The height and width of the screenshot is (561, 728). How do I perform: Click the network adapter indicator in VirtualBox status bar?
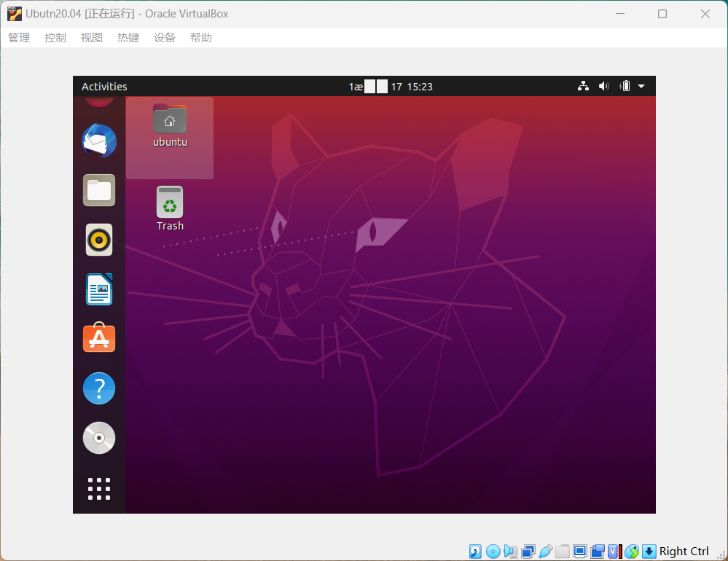tap(528, 552)
